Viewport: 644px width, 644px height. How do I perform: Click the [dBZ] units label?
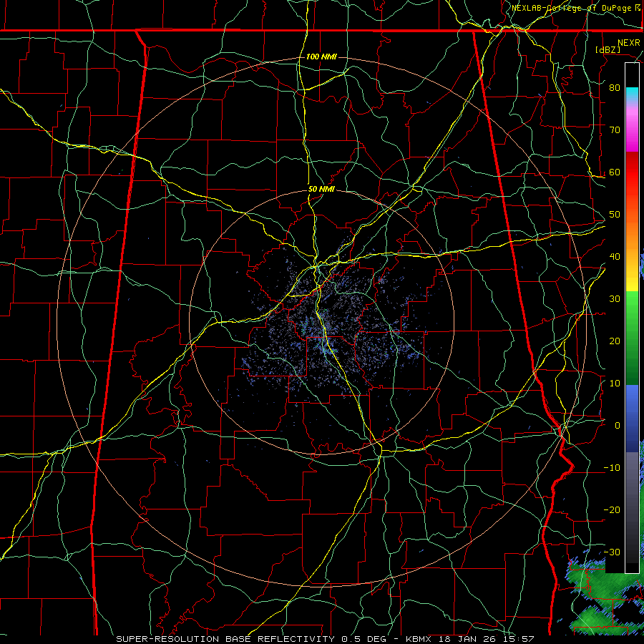(x=608, y=49)
